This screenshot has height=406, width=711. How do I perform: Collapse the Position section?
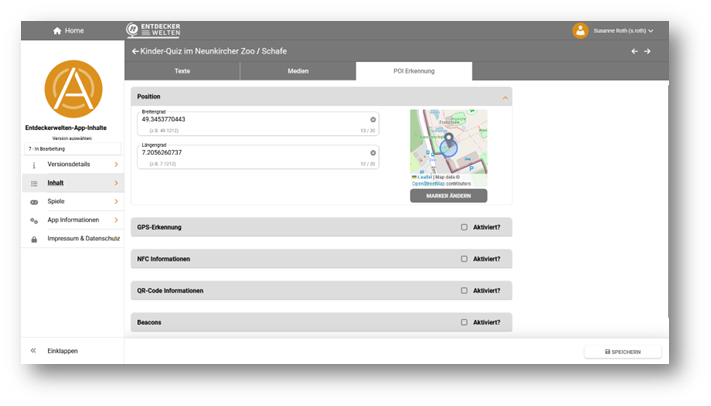point(505,97)
